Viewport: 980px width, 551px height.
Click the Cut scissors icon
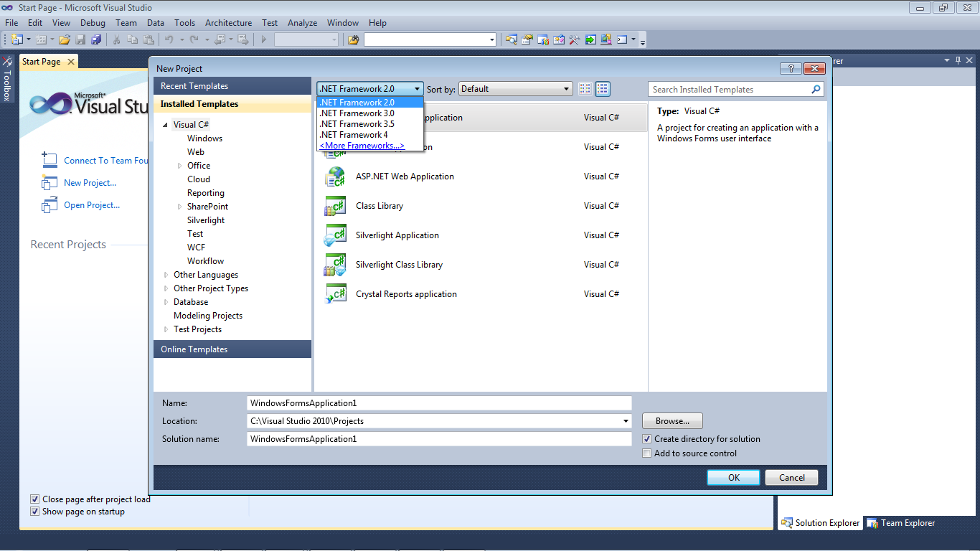(x=116, y=39)
